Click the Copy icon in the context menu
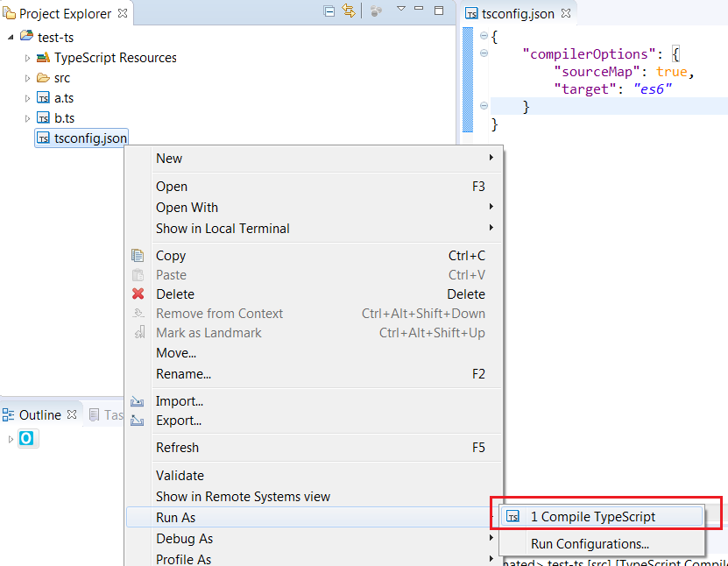Screen dimensions: 728x566 click(138, 255)
